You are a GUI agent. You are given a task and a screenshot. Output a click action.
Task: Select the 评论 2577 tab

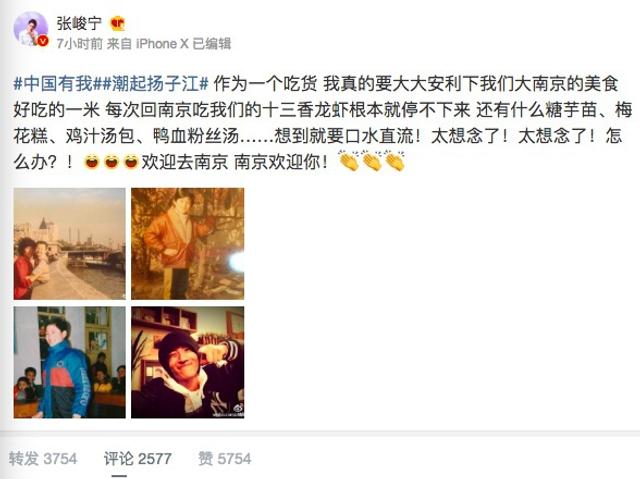138,459
